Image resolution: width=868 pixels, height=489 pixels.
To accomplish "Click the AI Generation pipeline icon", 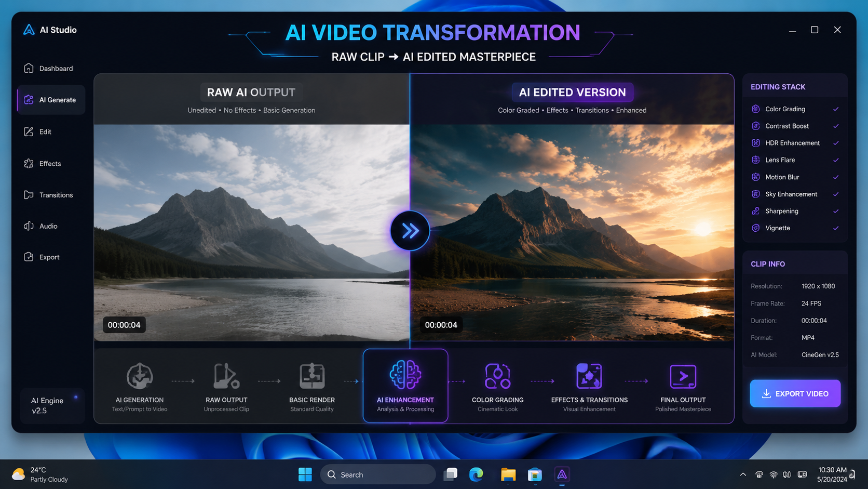I will [140, 376].
